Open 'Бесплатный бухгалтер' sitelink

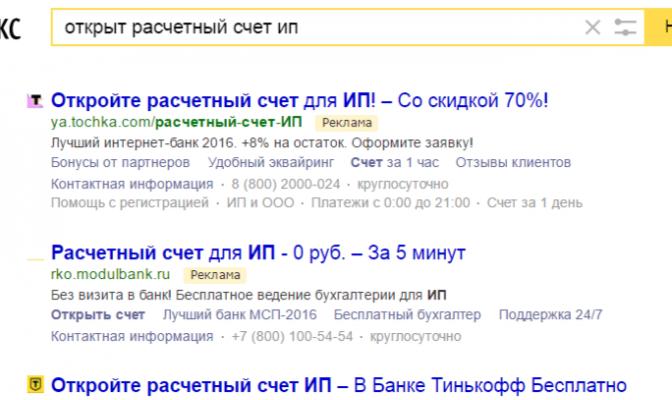pos(407,315)
